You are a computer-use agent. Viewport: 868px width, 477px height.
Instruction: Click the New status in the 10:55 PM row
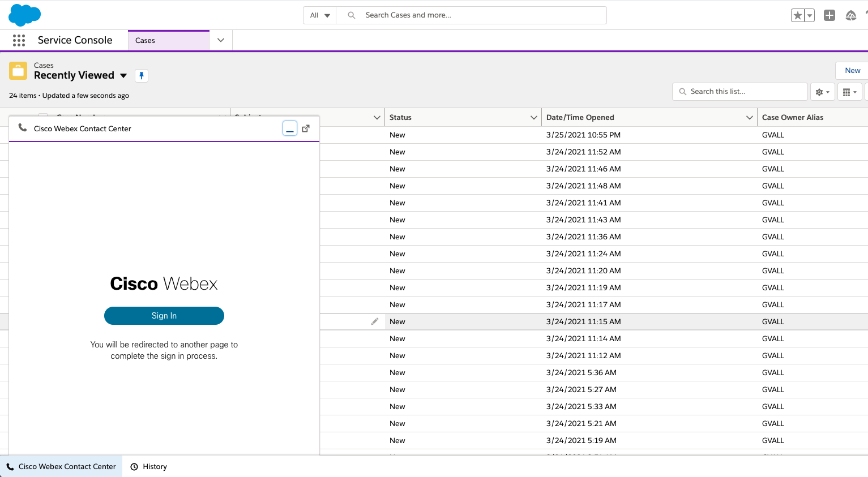397,135
